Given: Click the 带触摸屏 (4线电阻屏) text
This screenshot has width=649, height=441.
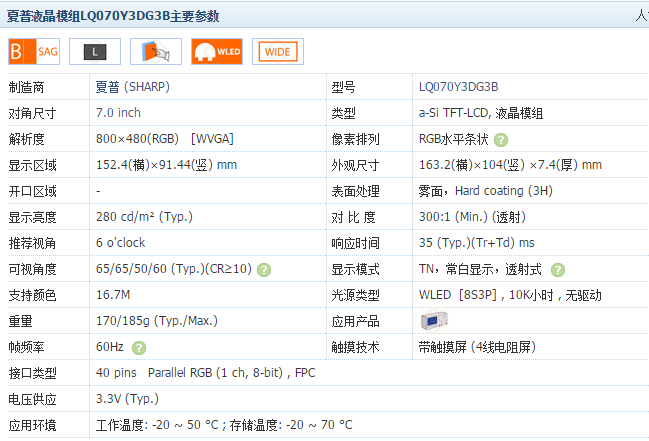Looking at the screenshot, I should [477, 347].
